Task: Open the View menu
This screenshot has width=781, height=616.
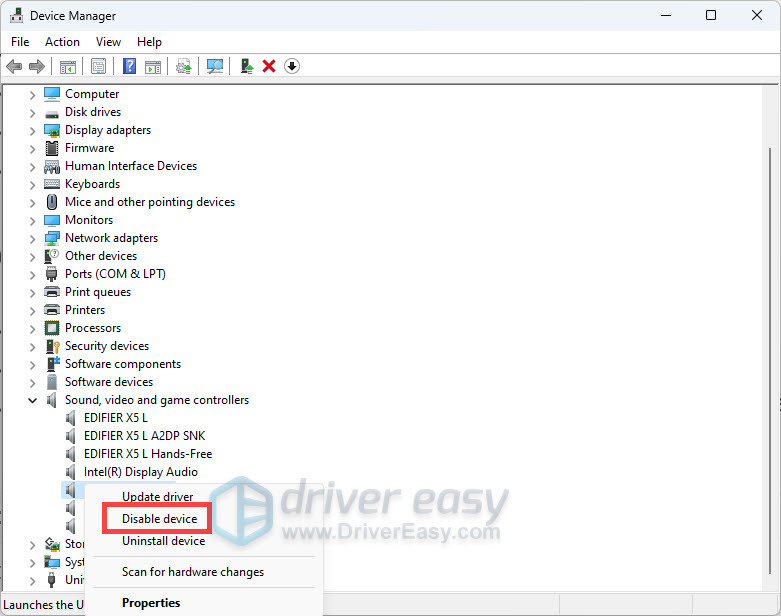Action: point(108,42)
